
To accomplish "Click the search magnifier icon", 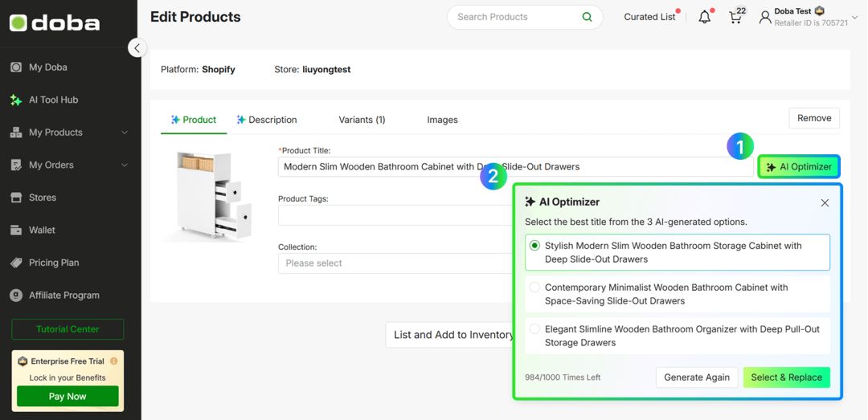I will (x=588, y=17).
